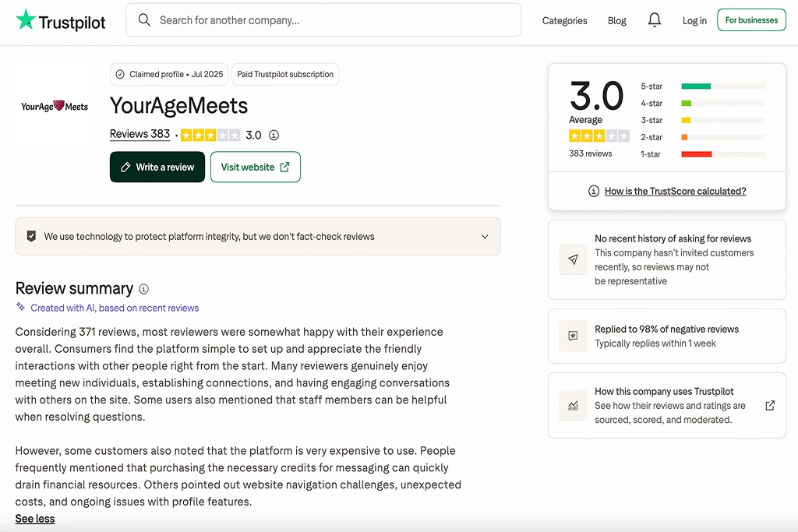Click the Claimed profile Jul 2025 badge

pyautogui.click(x=169, y=74)
